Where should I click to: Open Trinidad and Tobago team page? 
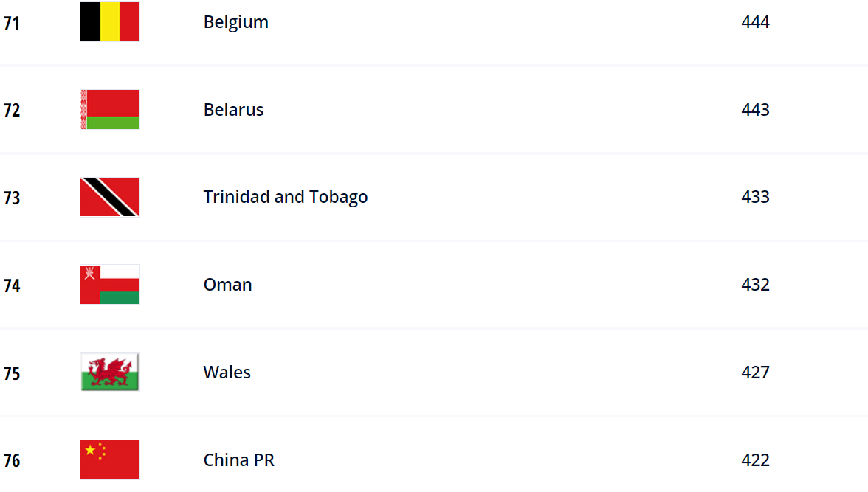coord(285,197)
